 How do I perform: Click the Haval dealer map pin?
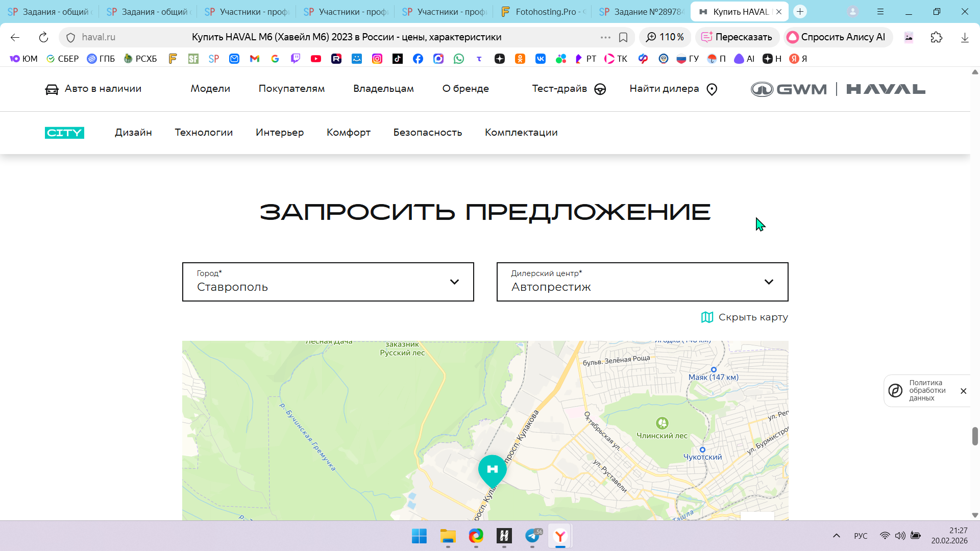point(492,470)
